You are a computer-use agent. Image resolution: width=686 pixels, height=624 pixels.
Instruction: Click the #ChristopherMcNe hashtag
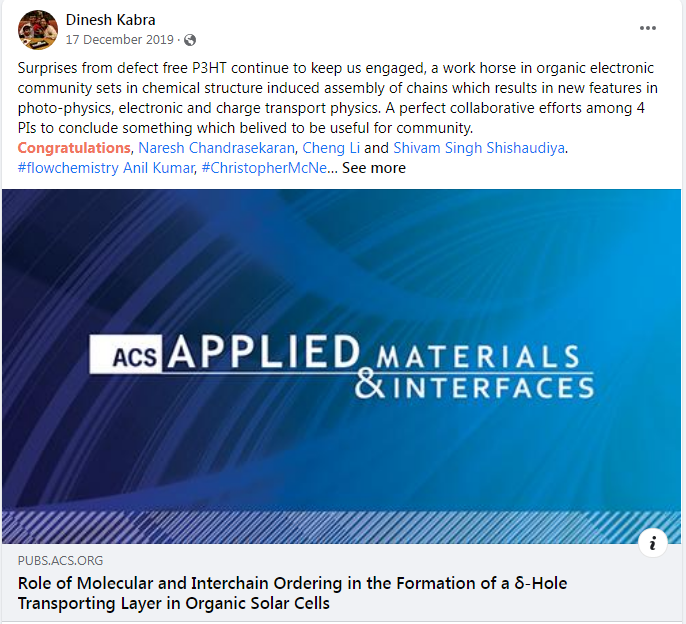click(x=263, y=168)
